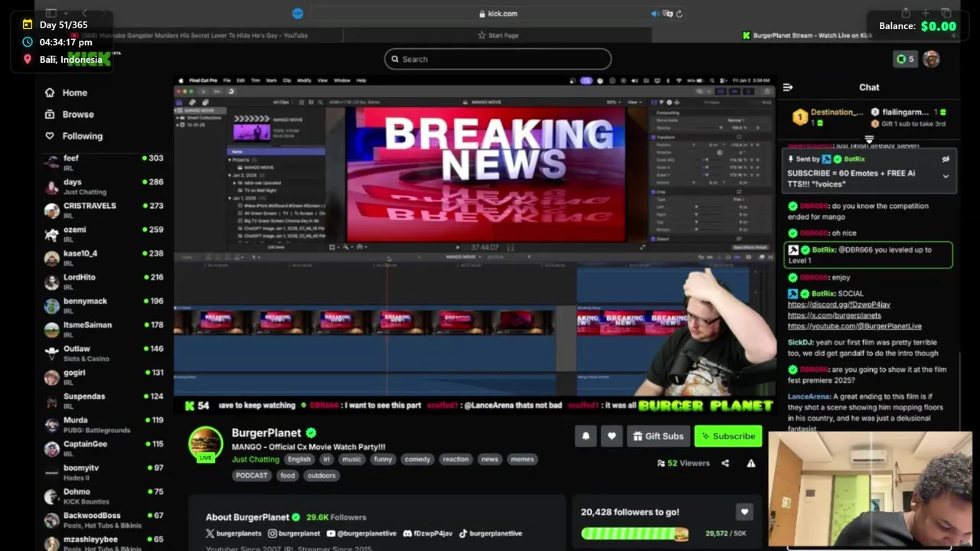The height and width of the screenshot is (551, 980).
Task: Select the PODCAST tag
Action: 252,475
